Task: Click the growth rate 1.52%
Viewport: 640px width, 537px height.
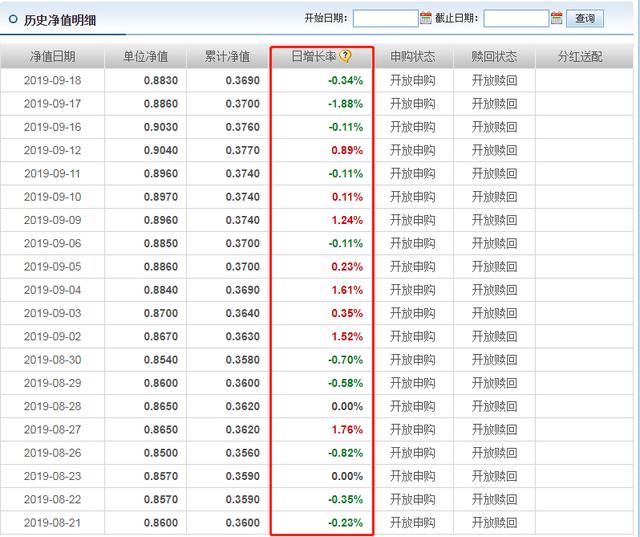Action: pos(347,336)
